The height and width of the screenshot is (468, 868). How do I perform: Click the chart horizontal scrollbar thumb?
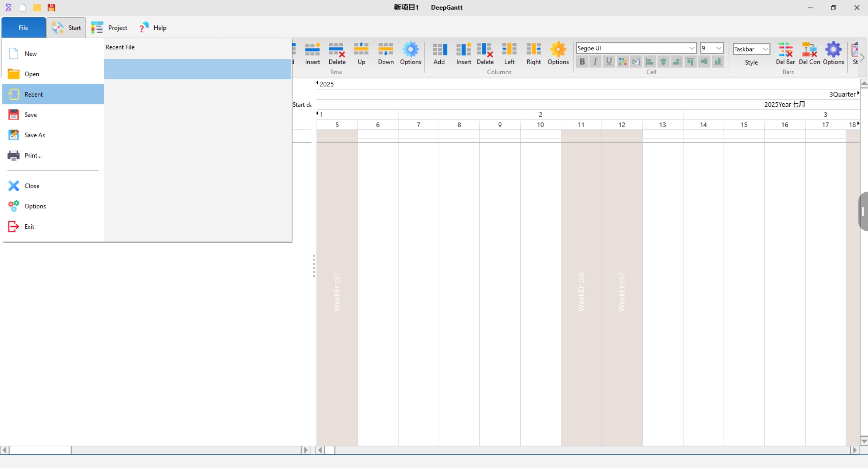click(x=330, y=450)
